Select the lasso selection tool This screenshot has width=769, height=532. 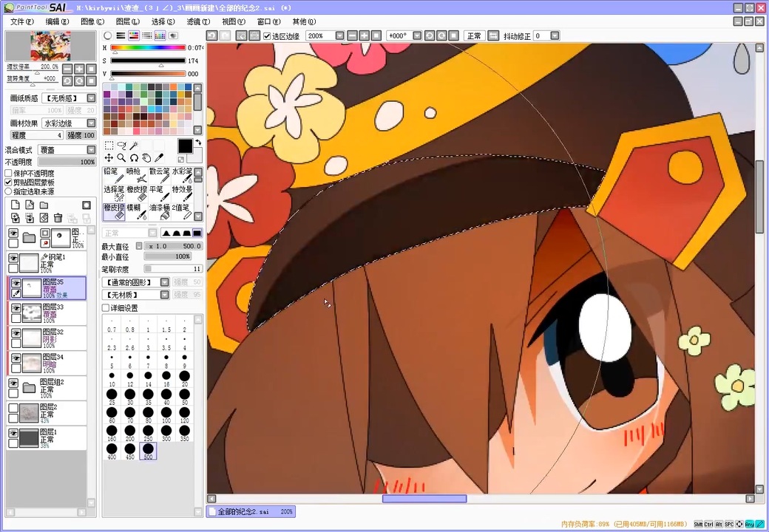[121, 146]
